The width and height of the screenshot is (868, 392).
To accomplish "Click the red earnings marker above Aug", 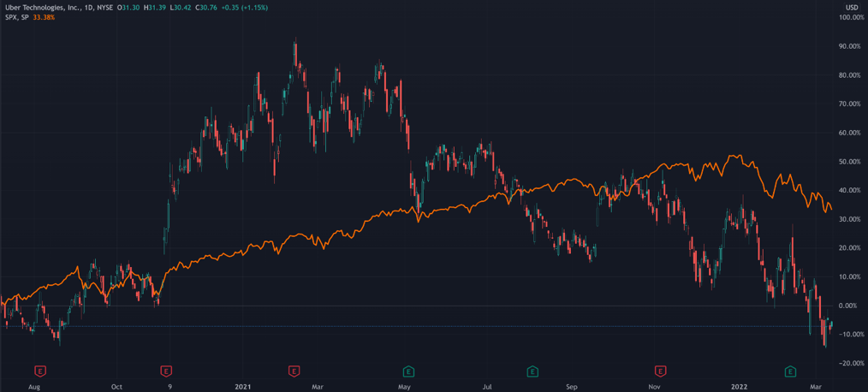I will [39, 371].
